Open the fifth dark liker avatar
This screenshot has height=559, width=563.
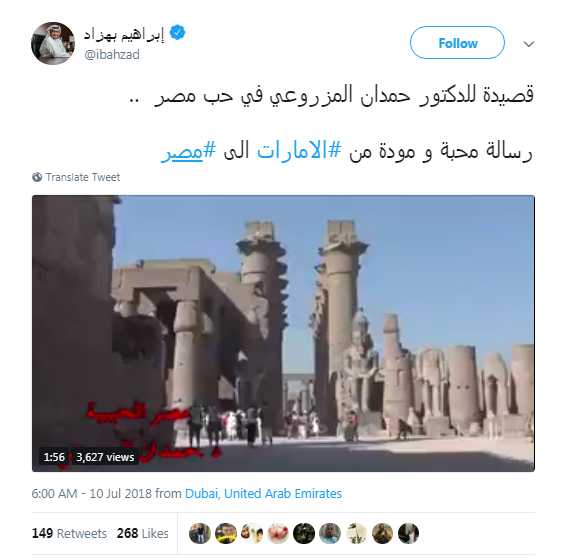point(304,533)
